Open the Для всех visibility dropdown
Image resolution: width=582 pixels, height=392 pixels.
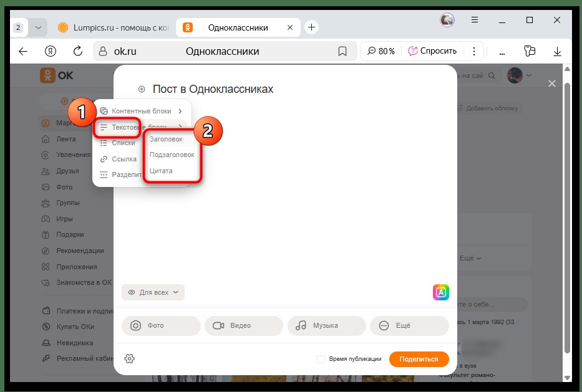tap(153, 292)
